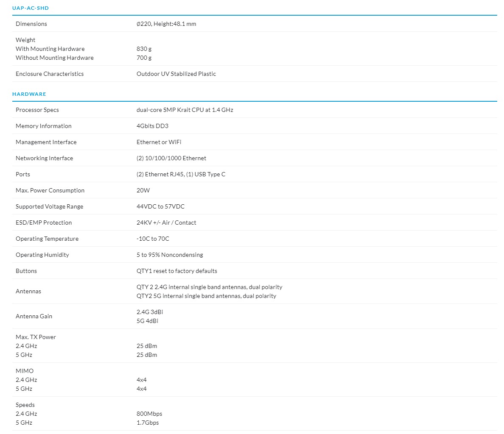Select the 20W power value
504x434 pixels.
tap(143, 190)
